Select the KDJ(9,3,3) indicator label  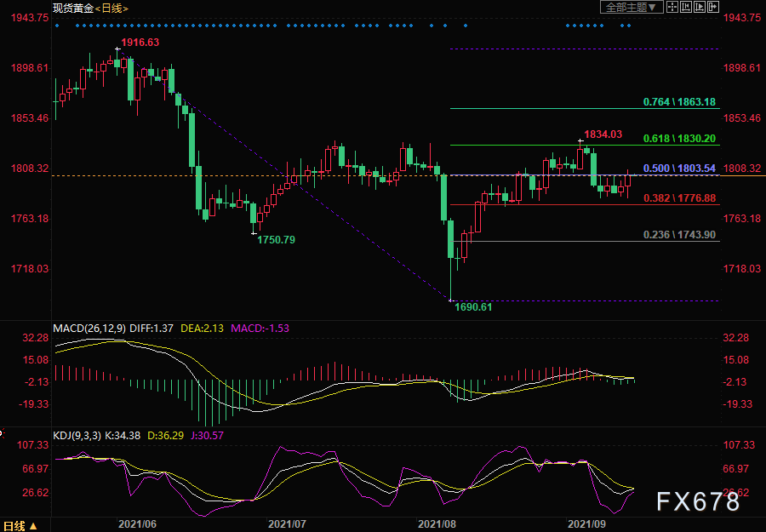77,435
